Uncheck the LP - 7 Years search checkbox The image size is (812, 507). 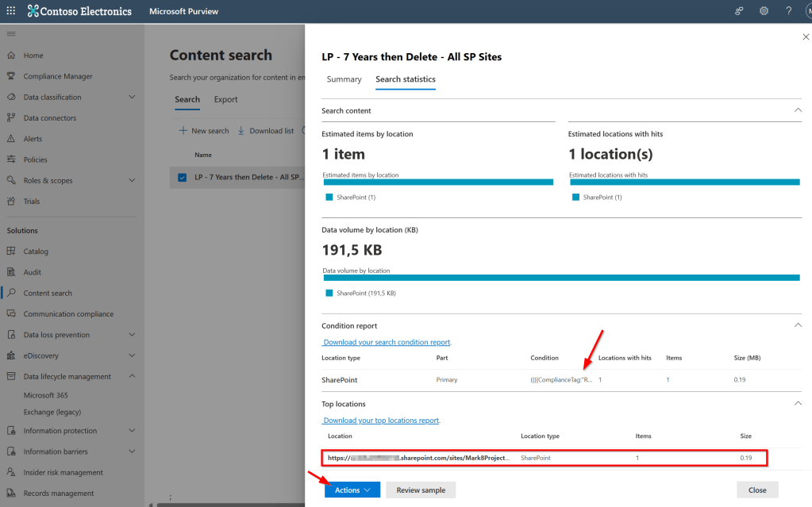point(183,177)
